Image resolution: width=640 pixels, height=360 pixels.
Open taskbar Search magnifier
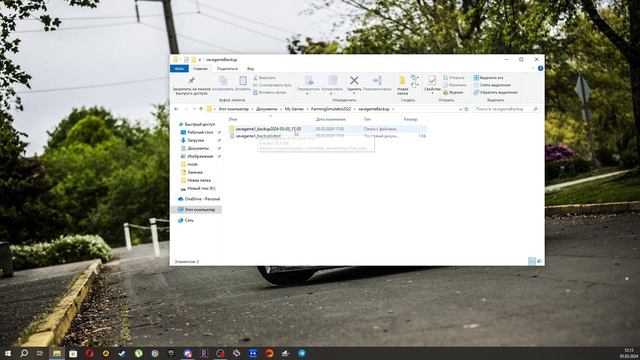(x=24, y=353)
